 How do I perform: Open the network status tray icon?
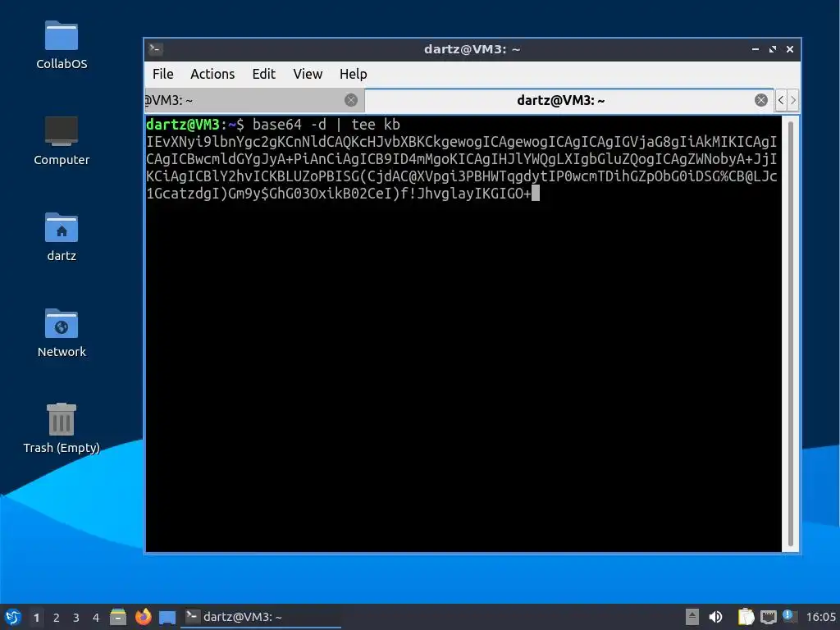point(768,617)
